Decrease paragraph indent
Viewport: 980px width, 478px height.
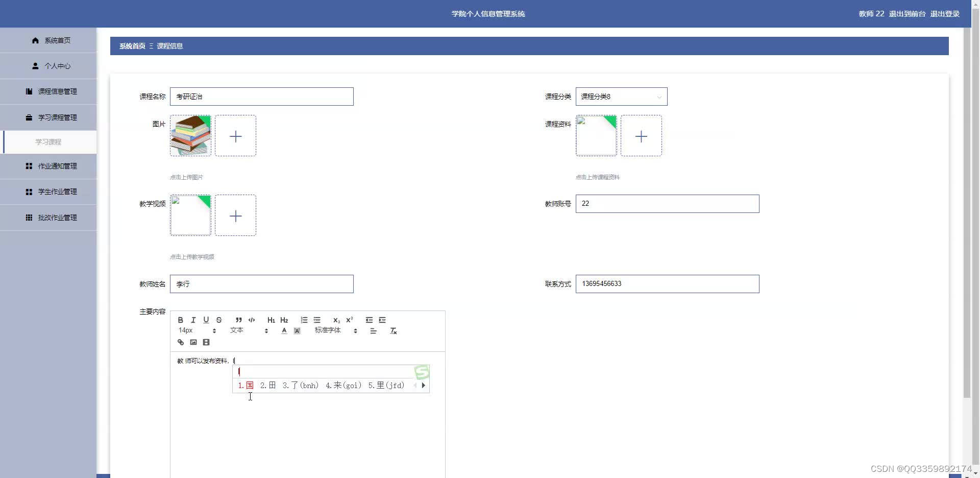(x=369, y=320)
